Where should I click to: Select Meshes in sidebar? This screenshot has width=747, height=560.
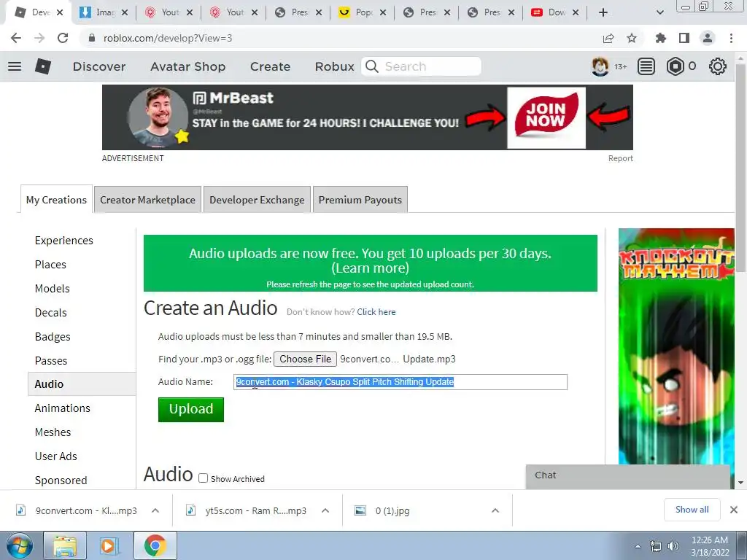53,432
